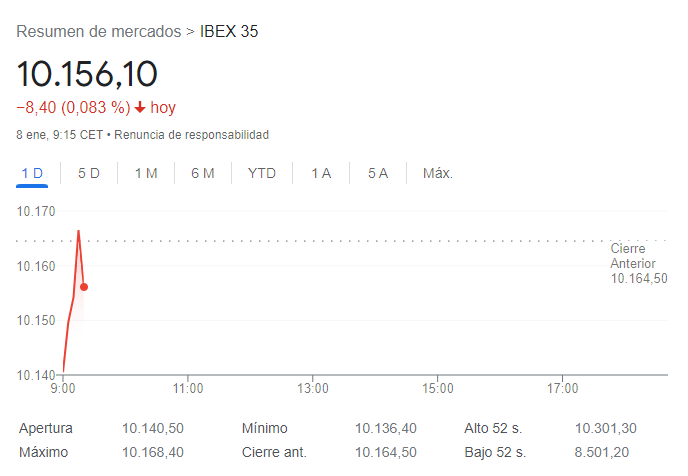Click the Apertura value 10.140,50
Viewport: 688px width, 476px height.
(x=153, y=428)
